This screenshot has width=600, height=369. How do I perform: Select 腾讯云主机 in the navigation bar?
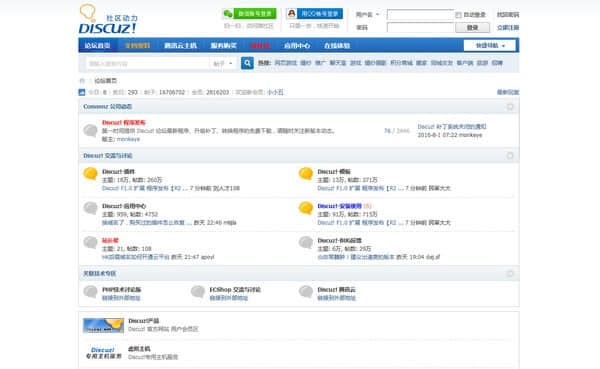coord(180,46)
